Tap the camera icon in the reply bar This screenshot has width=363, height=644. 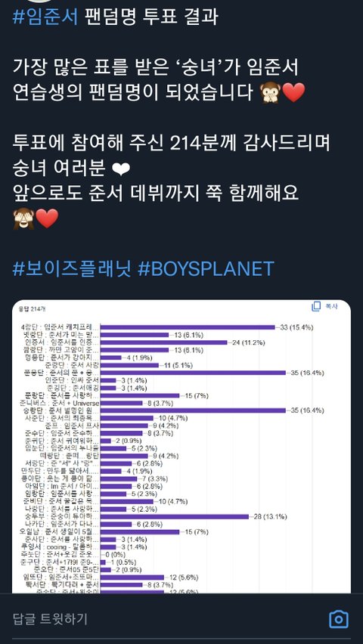pyautogui.click(x=339, y=618)
